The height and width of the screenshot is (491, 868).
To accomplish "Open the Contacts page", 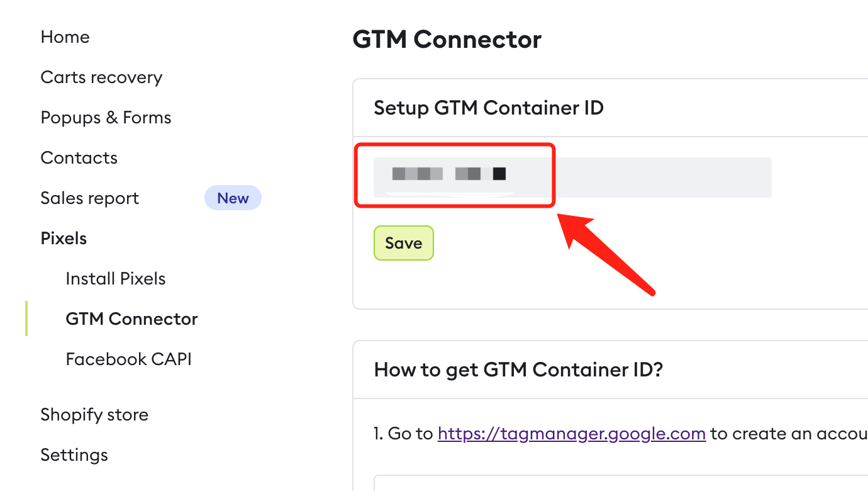I will [79, 157].
